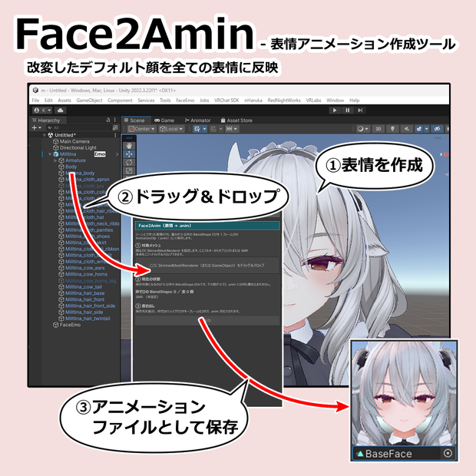This screenshot has width=476, height=476.
Task: Open the Hierarchy plus add dropdown
Action: pyautogui.click(x=37, y=127)
